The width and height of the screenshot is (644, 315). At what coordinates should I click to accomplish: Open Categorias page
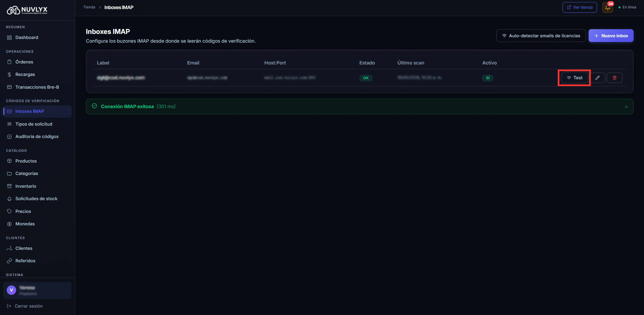tap(37, 174)
